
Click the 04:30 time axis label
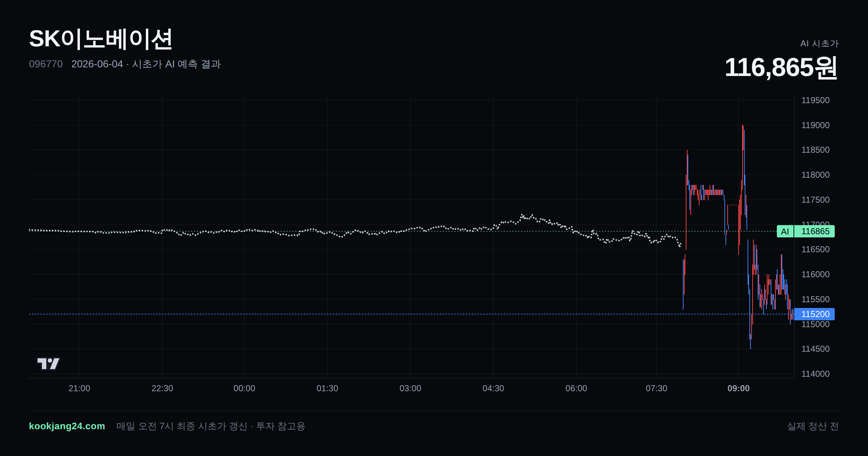493,388
